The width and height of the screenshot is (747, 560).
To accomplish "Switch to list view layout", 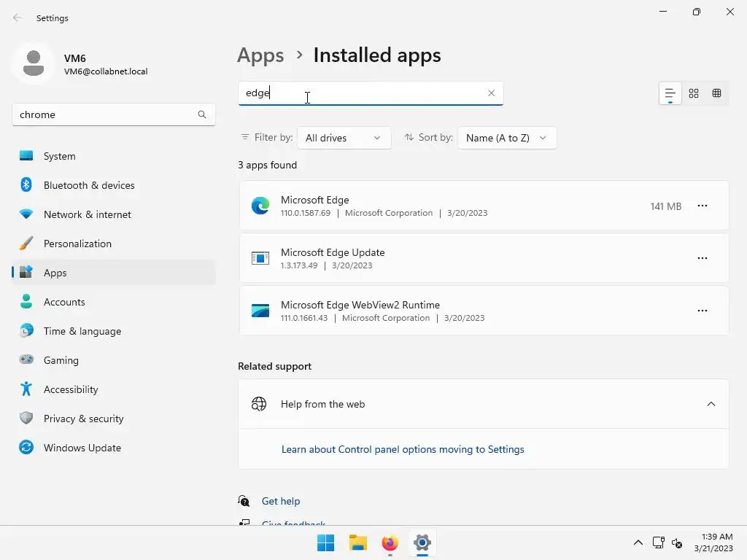I will pyautogui.click(x=670, y=93).
